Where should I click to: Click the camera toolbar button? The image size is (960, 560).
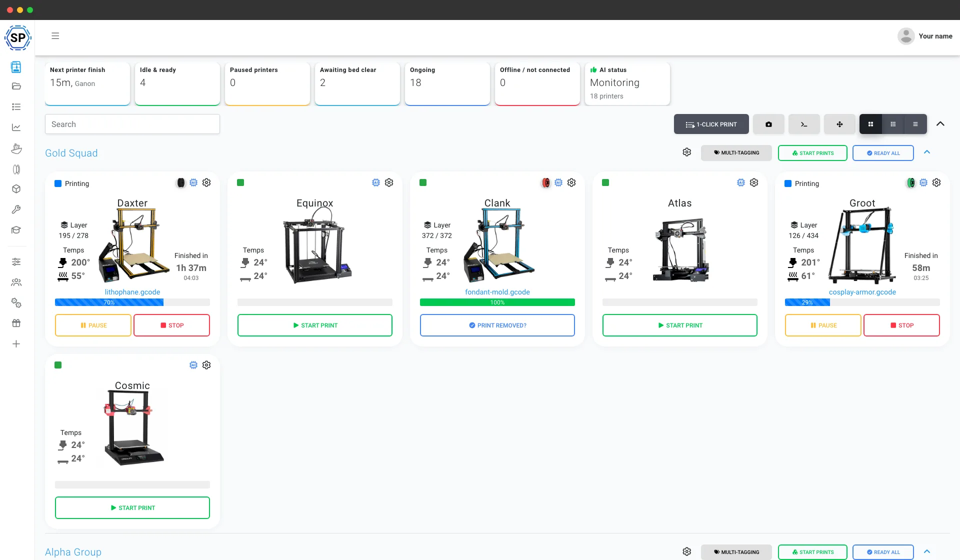(x=768, y=124)
